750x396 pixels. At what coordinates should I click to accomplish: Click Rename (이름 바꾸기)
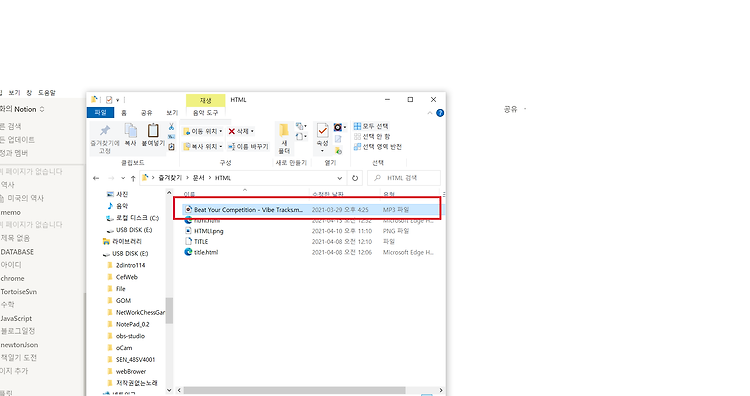click(x=248, y=146)
